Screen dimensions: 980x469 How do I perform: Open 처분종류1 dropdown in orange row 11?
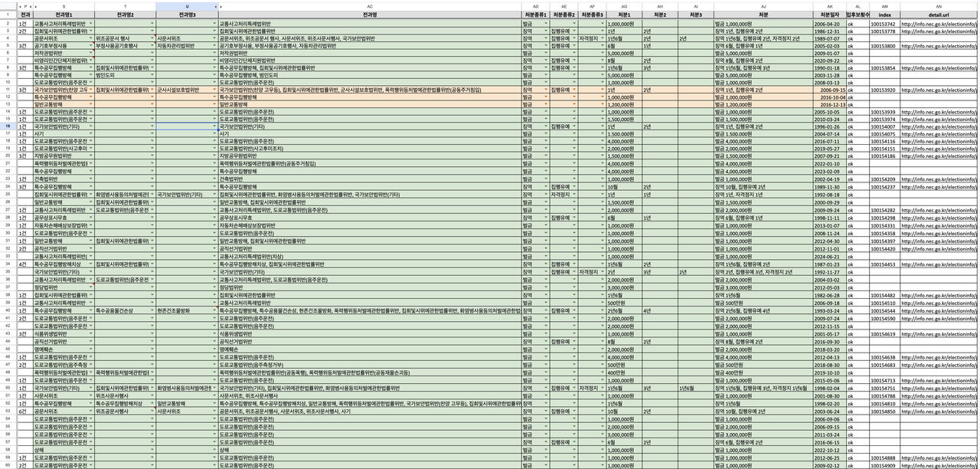pyautogui.click(x=547, y=90)
